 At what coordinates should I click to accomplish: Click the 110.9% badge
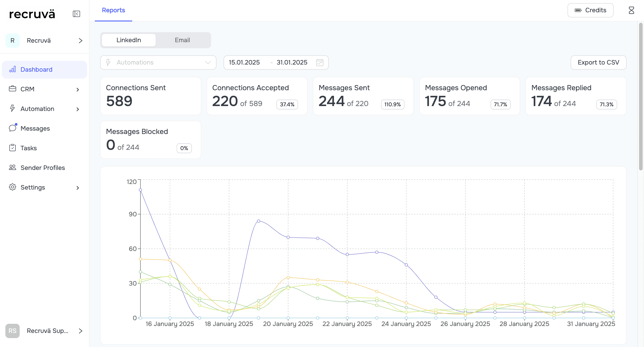[392, 104]
